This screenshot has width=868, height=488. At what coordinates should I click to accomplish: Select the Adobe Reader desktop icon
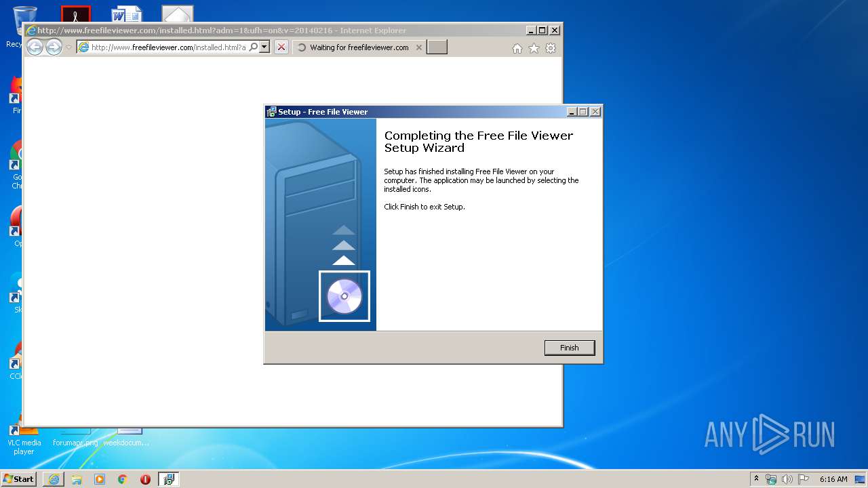(x=75, y=14)
